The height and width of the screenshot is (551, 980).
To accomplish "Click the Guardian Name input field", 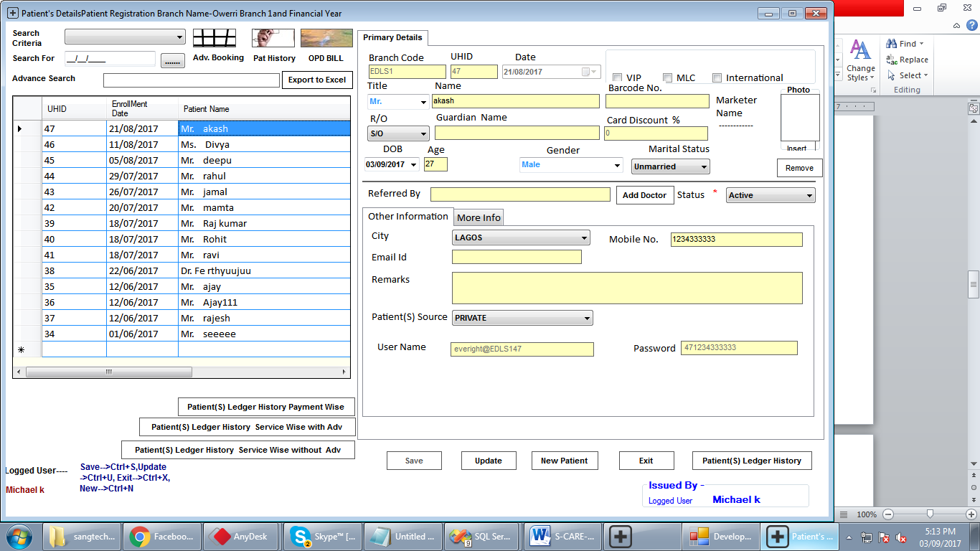I will 517,133.
